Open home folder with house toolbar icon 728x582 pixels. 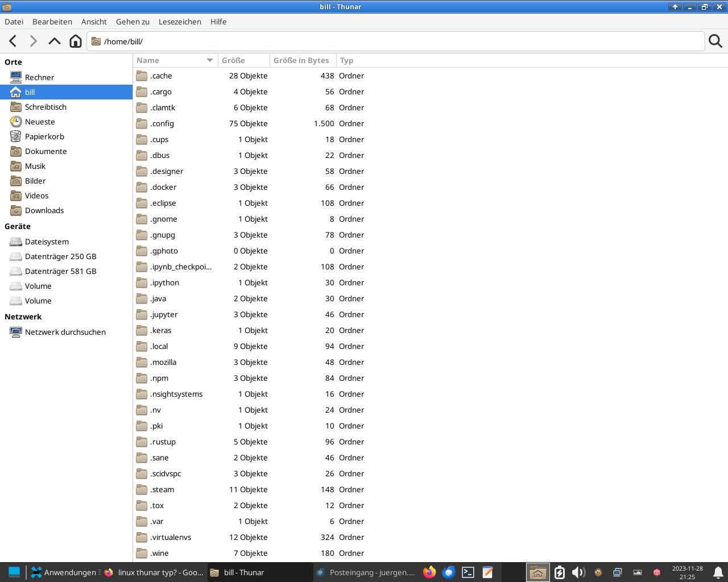(75, 41)
